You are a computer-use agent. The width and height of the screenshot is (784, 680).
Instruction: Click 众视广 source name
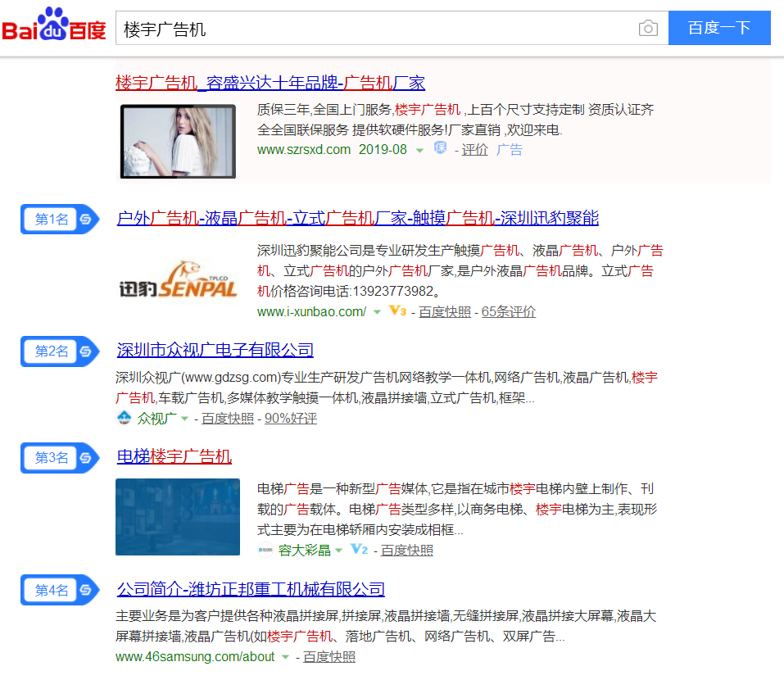pos(157,419)
